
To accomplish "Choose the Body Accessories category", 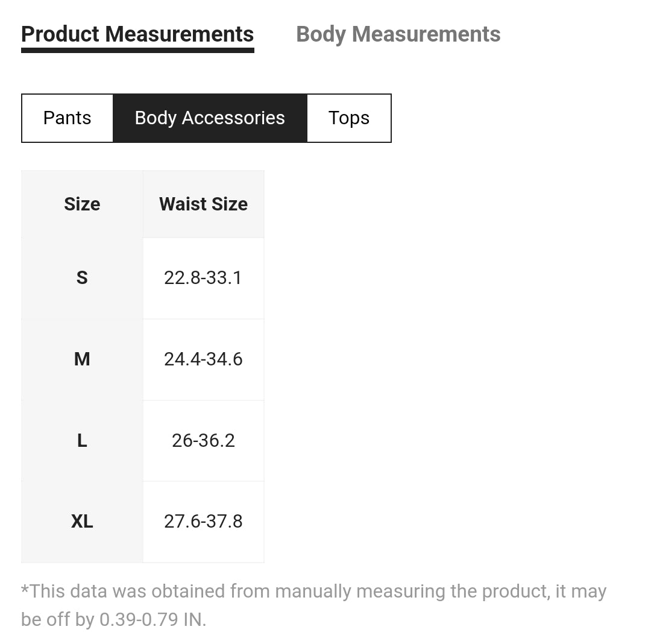I will (x=210, y=118).
